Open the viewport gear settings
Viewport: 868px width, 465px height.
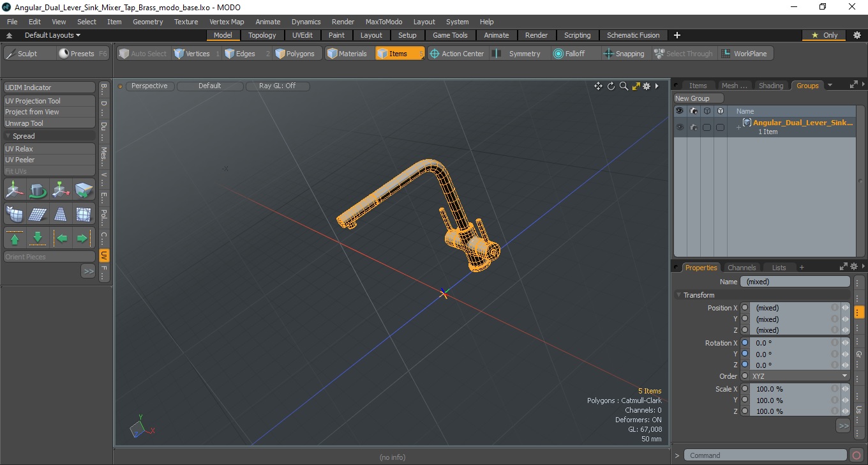(x=647, y=86)
